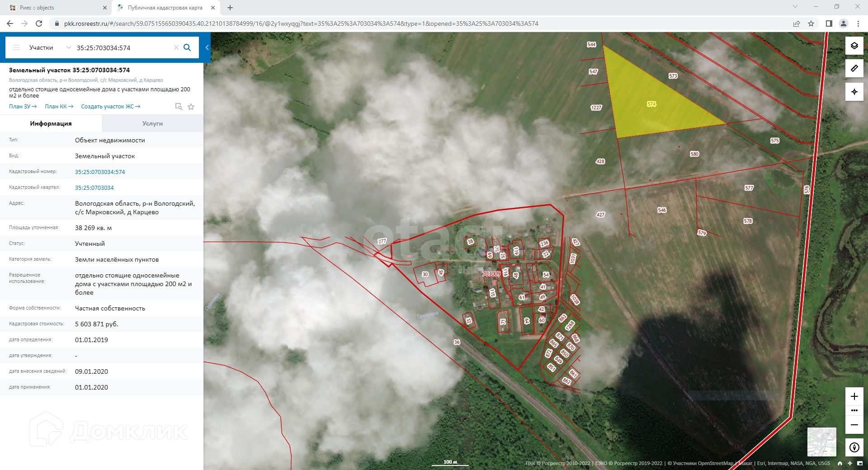
Task: Bookmark this page with star icon
Action: 811,23
